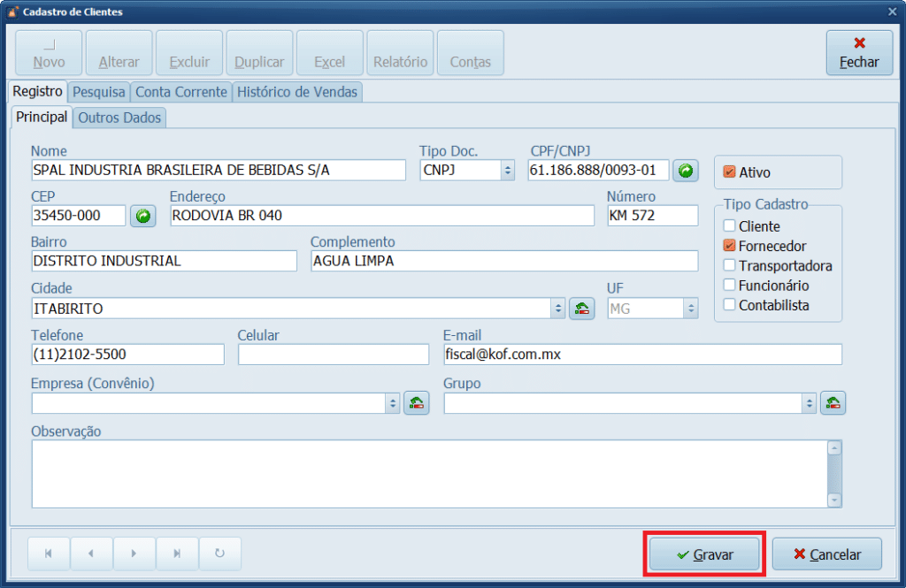
Task: Click the refresh record icon
Action: point(219,554)
